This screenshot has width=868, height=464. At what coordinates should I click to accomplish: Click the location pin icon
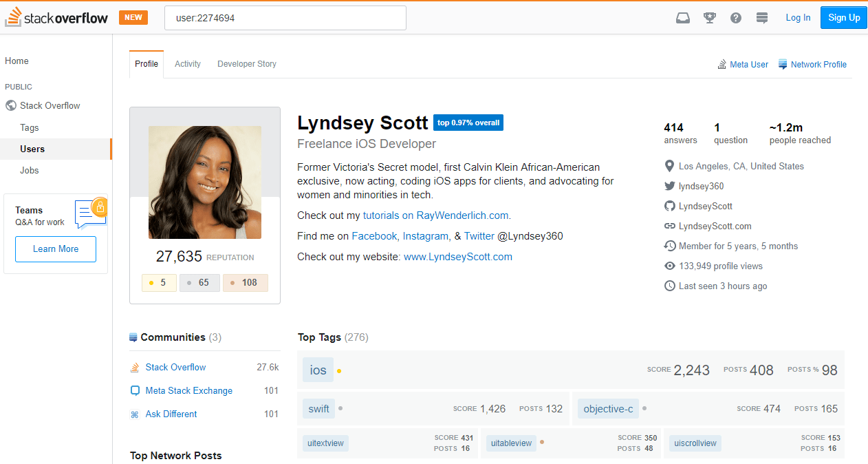pyautogui.click(x=670, y=166)
